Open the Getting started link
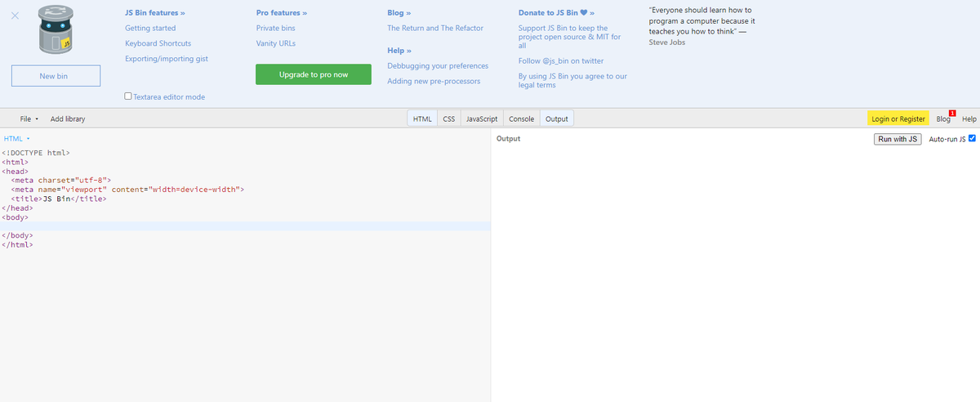Screen dimensions: 980x402 (x=150, y=28)
